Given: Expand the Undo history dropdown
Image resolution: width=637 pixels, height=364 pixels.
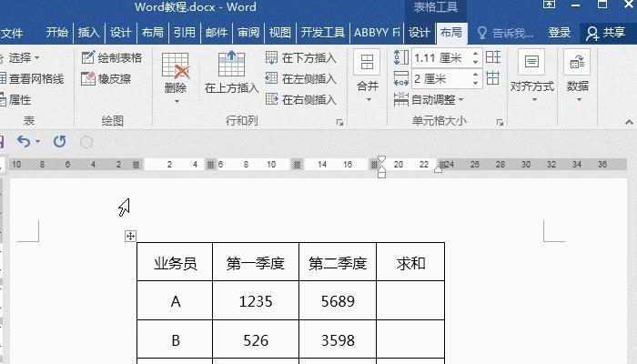Looking at the screenshot, I should click(x=38, y=141).
